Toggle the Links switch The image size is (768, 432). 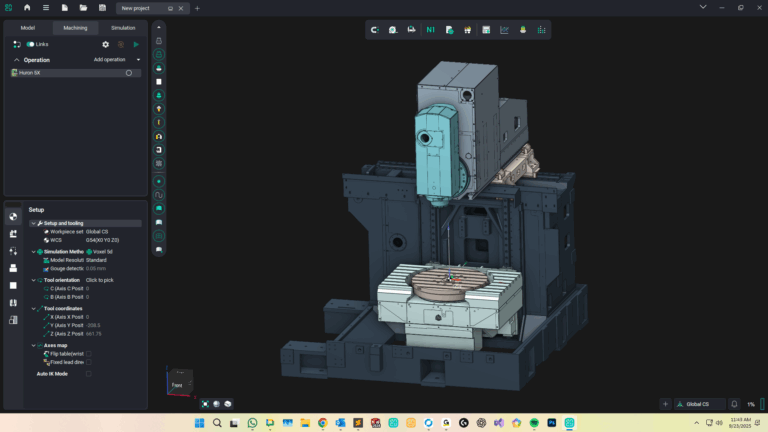(31, 44)
